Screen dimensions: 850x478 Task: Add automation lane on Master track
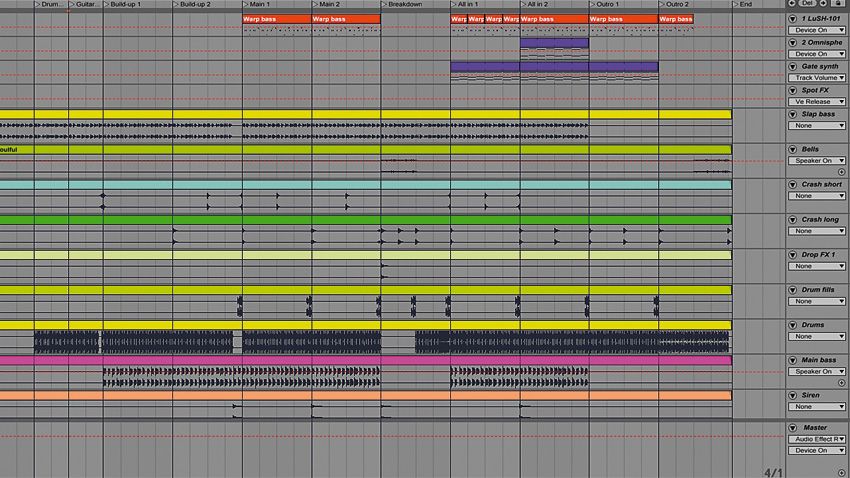[x=841, y=473]
